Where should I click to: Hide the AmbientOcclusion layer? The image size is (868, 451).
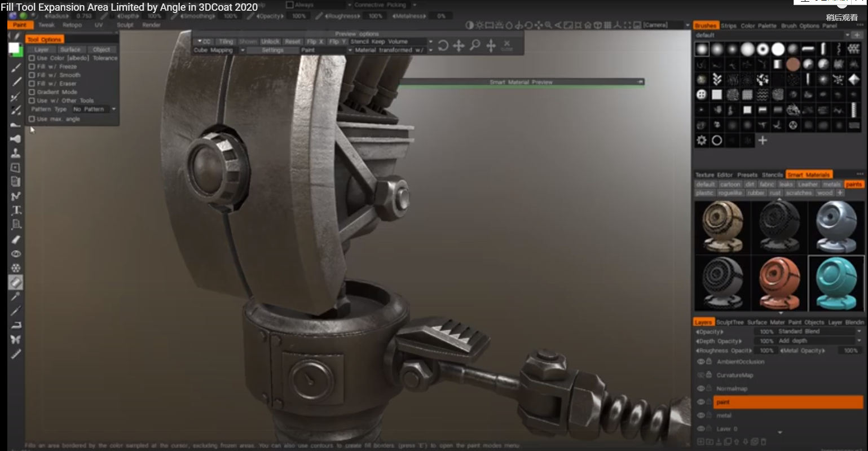click(701, 362)
